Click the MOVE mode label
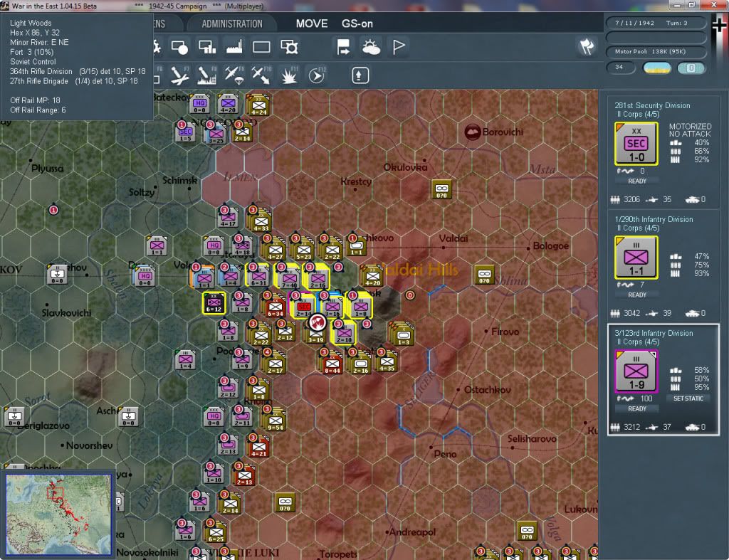Viewport: 729px width, 560px height. coord(312,23)
